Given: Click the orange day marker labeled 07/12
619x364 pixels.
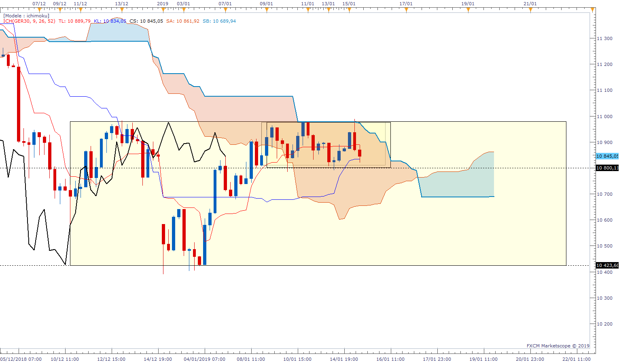Looking at the screenshot, I should [39, 10].
